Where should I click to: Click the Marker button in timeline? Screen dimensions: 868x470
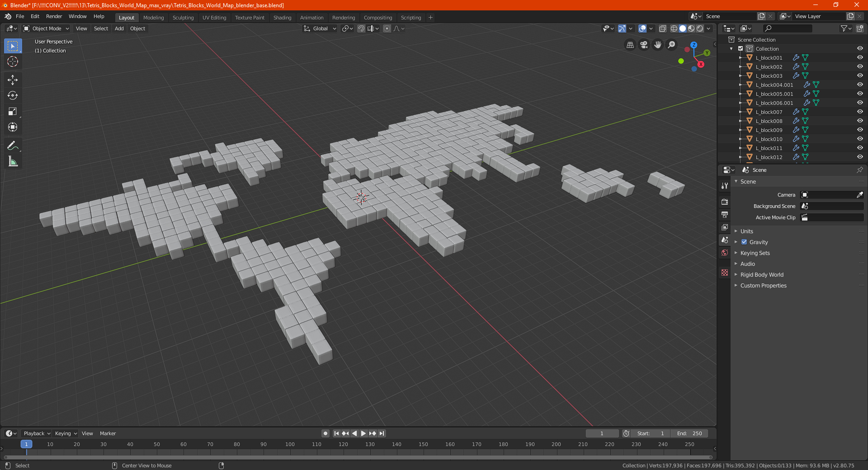[108, 433]
